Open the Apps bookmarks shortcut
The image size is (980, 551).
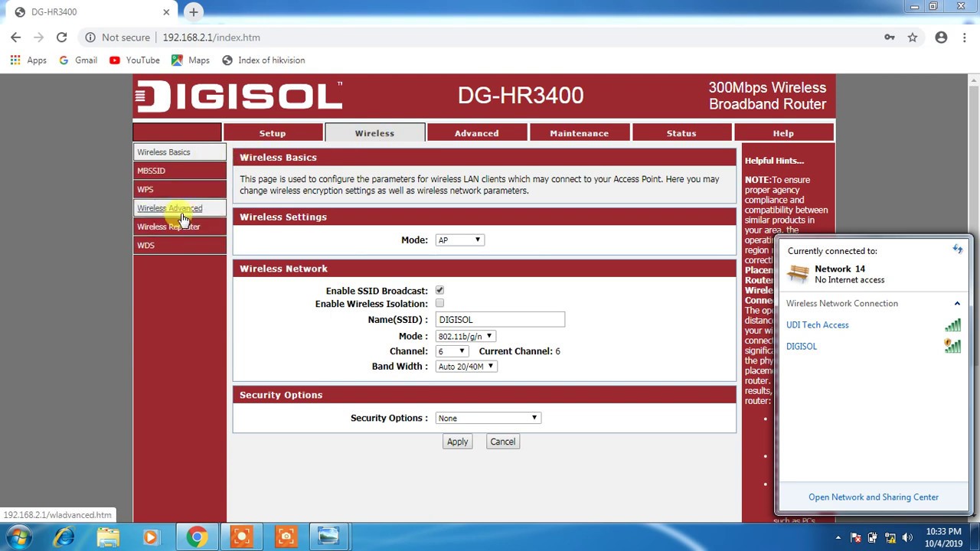pyautogui.click(x=28, y=60)
